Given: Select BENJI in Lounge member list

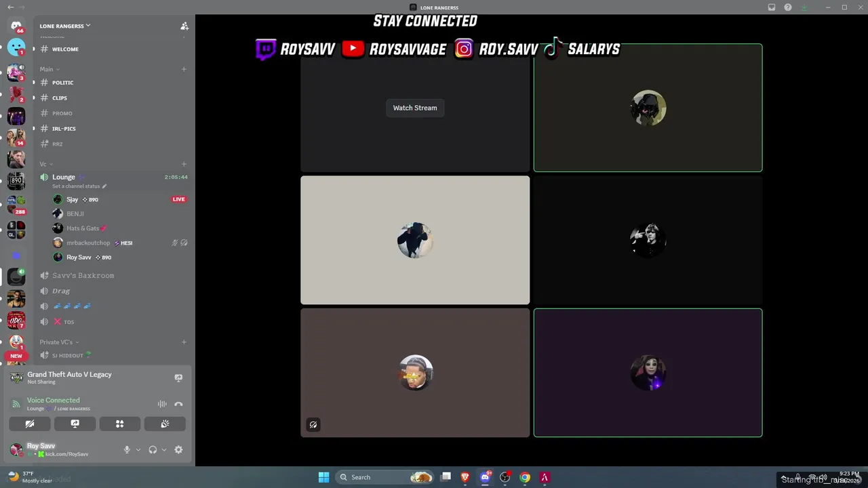Looking at the screenshot, I should tap(120, 213).
